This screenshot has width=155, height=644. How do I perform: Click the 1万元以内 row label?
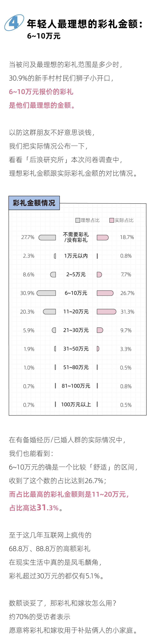[76, 256]
